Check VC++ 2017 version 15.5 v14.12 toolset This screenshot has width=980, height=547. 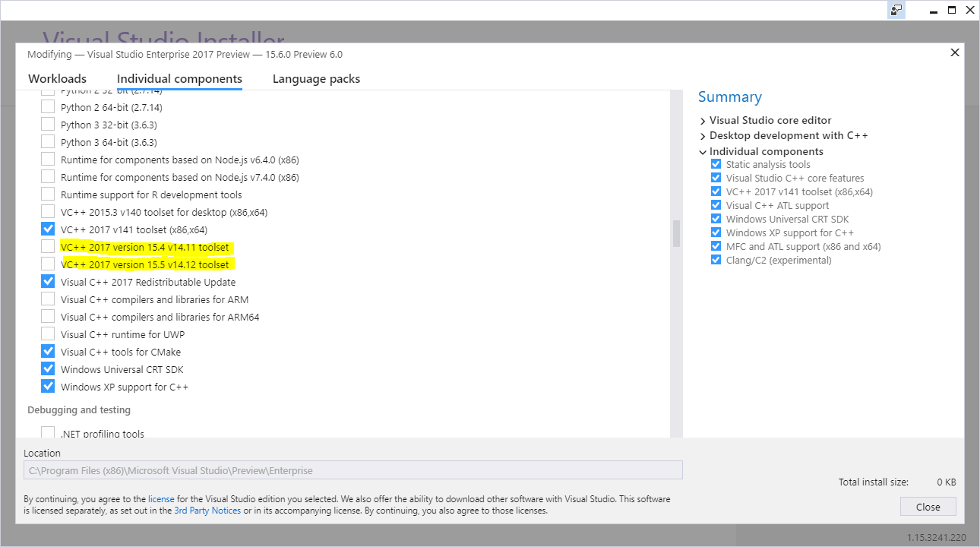pyautogui.click(x=48, y=264)
